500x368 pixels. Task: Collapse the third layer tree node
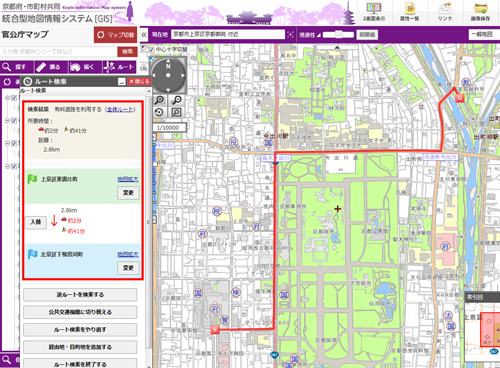coord(7,143)
